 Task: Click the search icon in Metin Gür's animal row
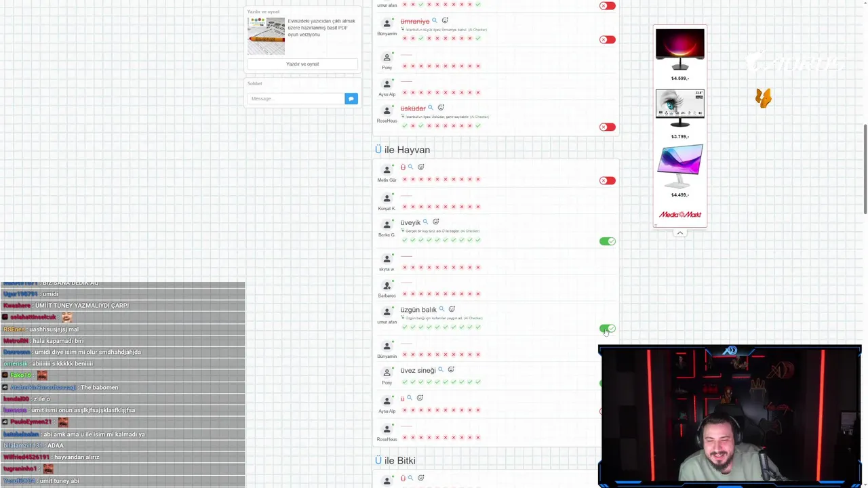[x=410, y=167]
